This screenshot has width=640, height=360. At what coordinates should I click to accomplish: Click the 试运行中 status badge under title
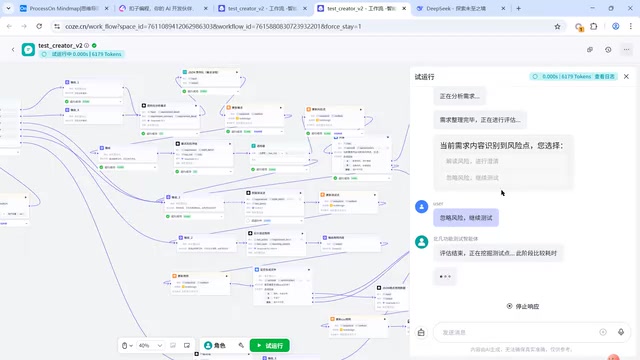[x=82, y=54]
